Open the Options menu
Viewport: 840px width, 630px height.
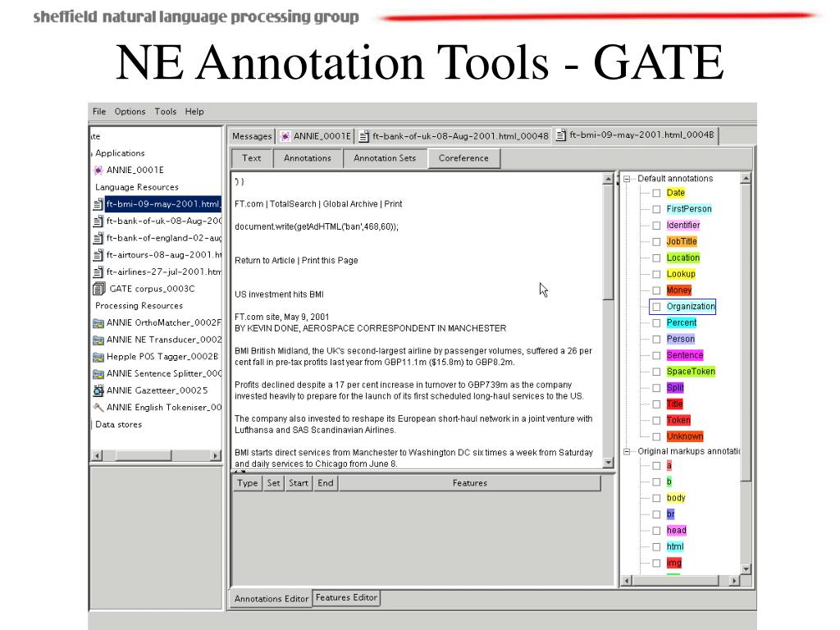pos(130,112)
